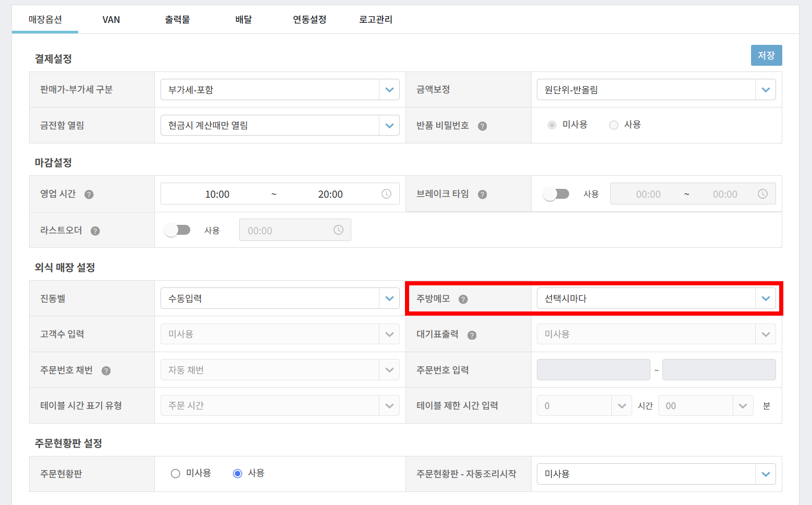Open 주방메모 선택시마다 dropdown
This screenshot has width=812, height=505.
(x=656, y=298)
